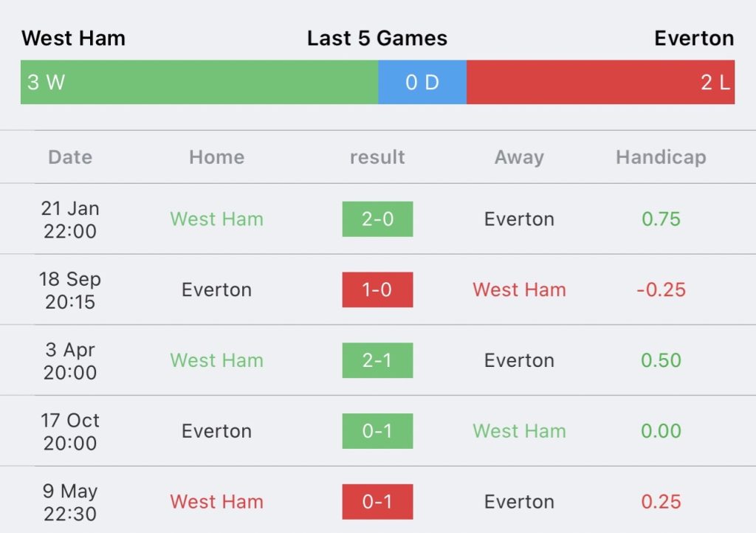Click the green 0-1 result badge

(377, 431)
